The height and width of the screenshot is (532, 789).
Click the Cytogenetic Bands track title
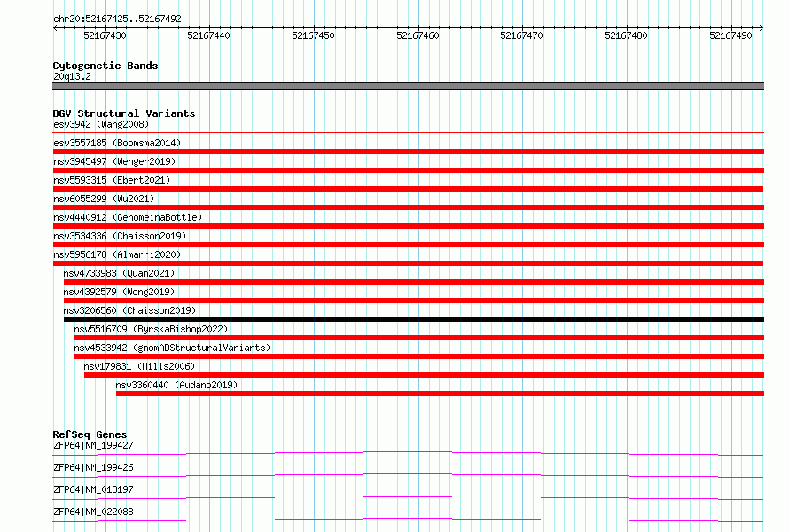click(x=105, y=66)
